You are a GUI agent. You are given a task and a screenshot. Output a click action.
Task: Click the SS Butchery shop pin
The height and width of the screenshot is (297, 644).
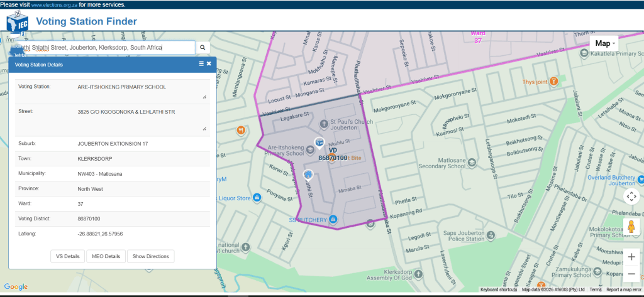tap(333, 219)
